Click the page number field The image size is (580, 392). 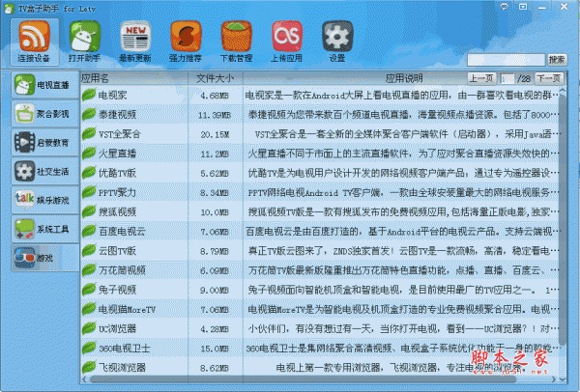(x=507, y=79)
